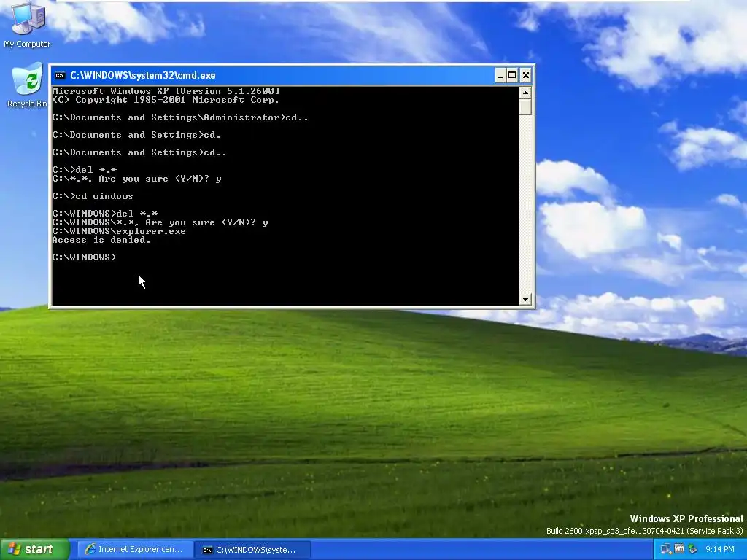Click the 'Access is denied.' line
The width and height of the screenshot is (747, 560).
coord(101,240)
